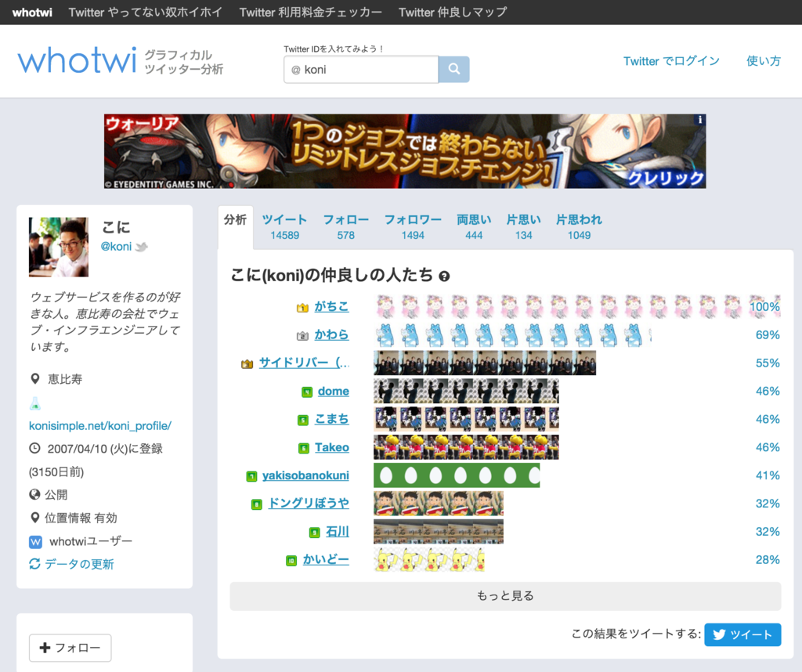
Task: Click かいどー's Pikachu 28% bar
Action: tap(429, 559)
